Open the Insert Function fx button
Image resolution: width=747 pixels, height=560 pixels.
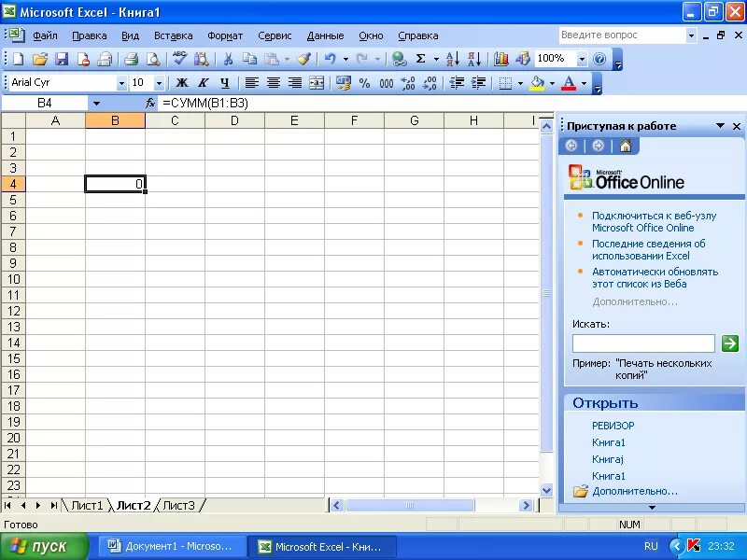click(x=150, y=103)
